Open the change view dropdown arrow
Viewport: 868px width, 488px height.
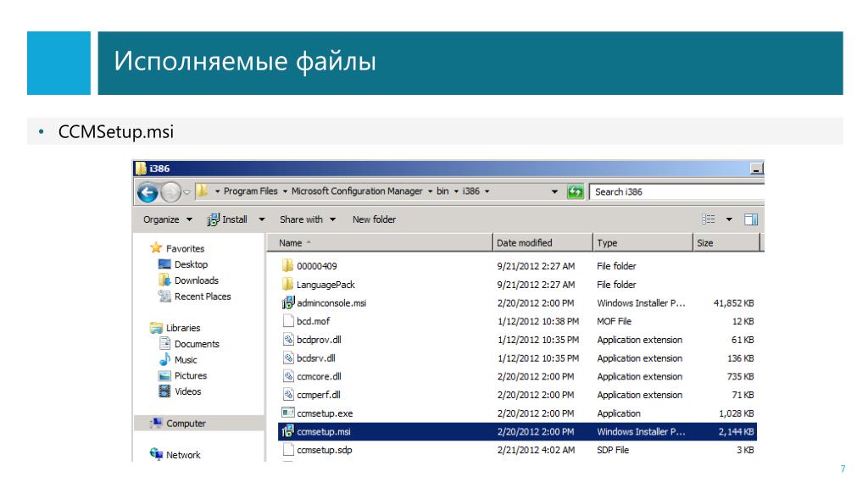pyautogui.click(x=728, y=220)
